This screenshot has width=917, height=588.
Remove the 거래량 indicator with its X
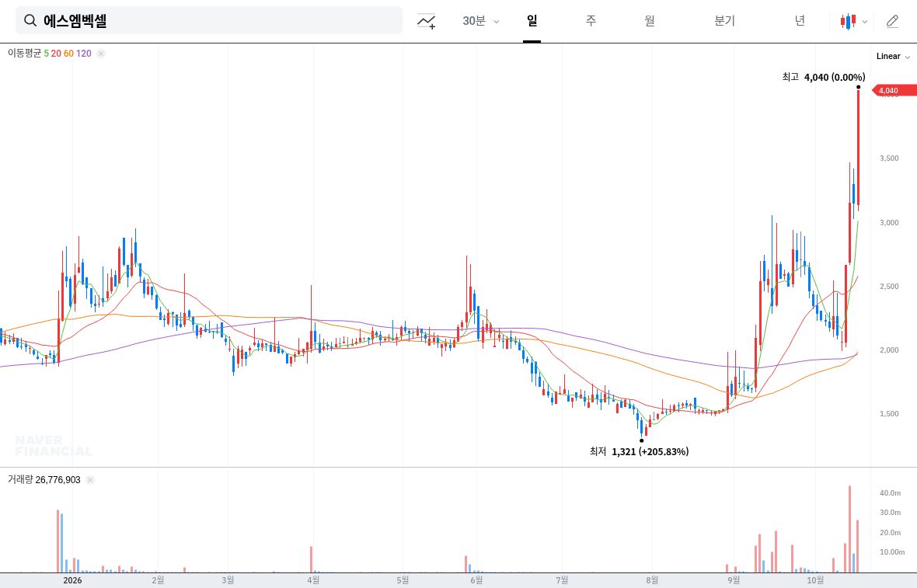[x=90, y=480]
